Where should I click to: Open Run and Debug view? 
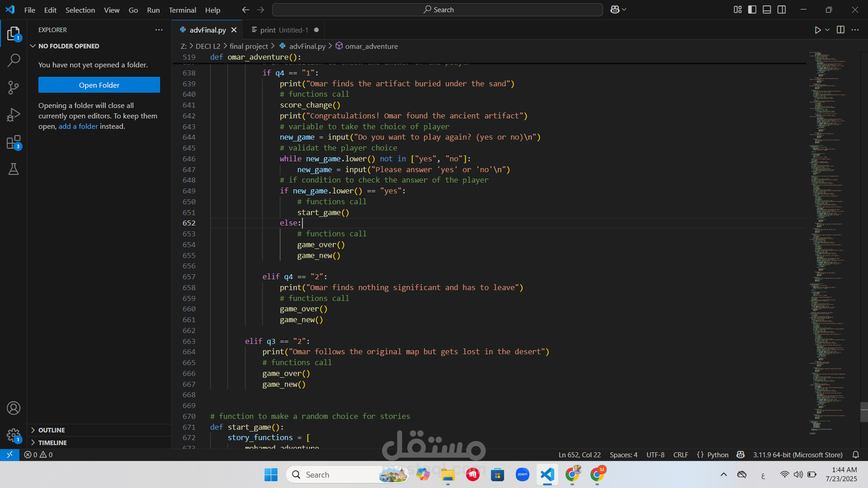pos(14,115)
